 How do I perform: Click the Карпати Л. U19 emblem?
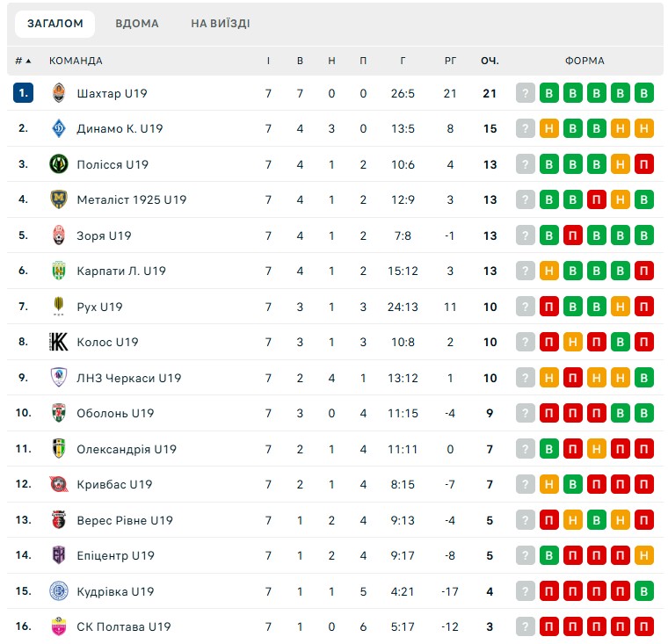click(x=59, y=271)
